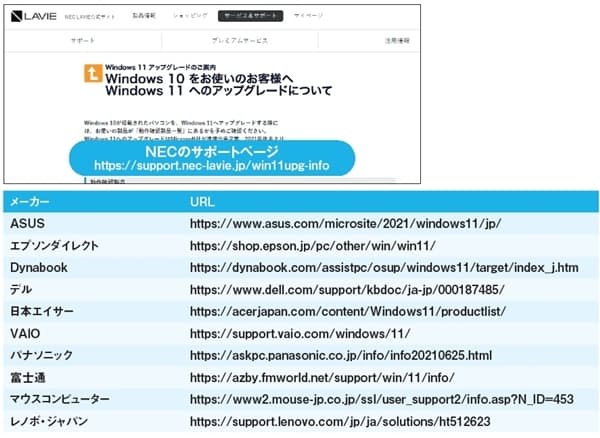Open the Lenovo Japan solutions URL

(x=338, y=423)
